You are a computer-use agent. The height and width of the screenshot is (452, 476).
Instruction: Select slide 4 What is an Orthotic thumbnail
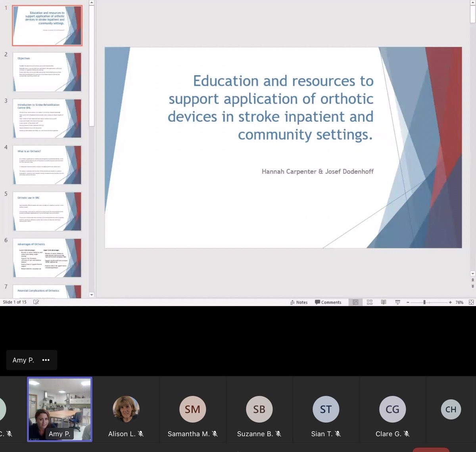(47, 165)
